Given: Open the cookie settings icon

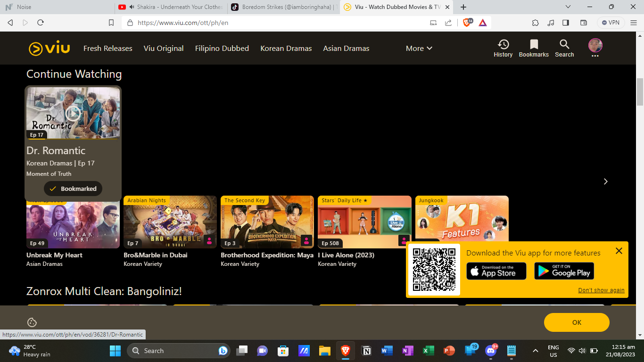Looking at the screenshot, I should [32, 322].
